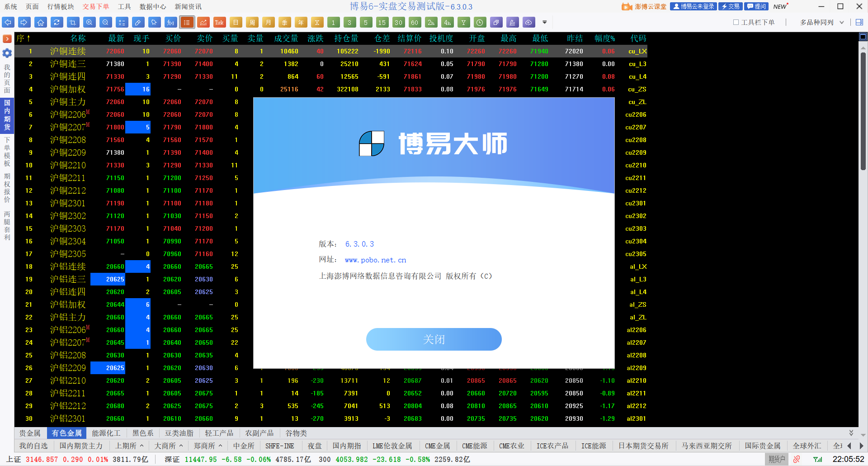This screenshot has height=466, width=868.
Task: Select the zoom-in magnifier toolbar icon
Action: pyautogui.click(x=90, y=22)
